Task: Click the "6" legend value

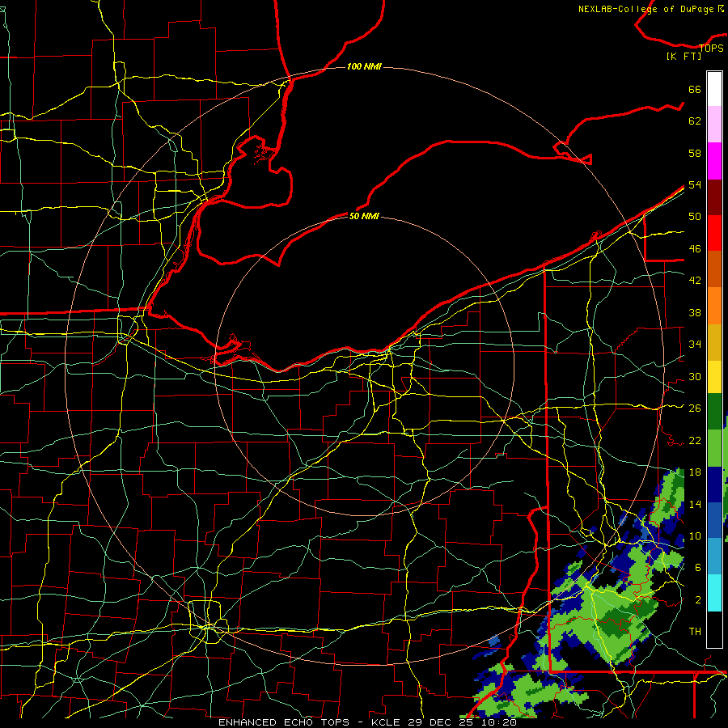Action: (x=698, y=568)
